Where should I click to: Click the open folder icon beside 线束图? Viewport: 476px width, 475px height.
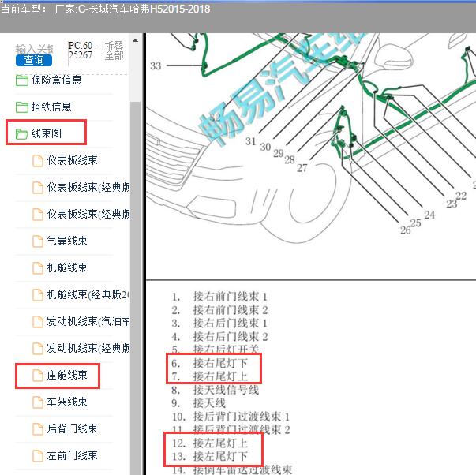pyautogui.click(x=22, y=134)
